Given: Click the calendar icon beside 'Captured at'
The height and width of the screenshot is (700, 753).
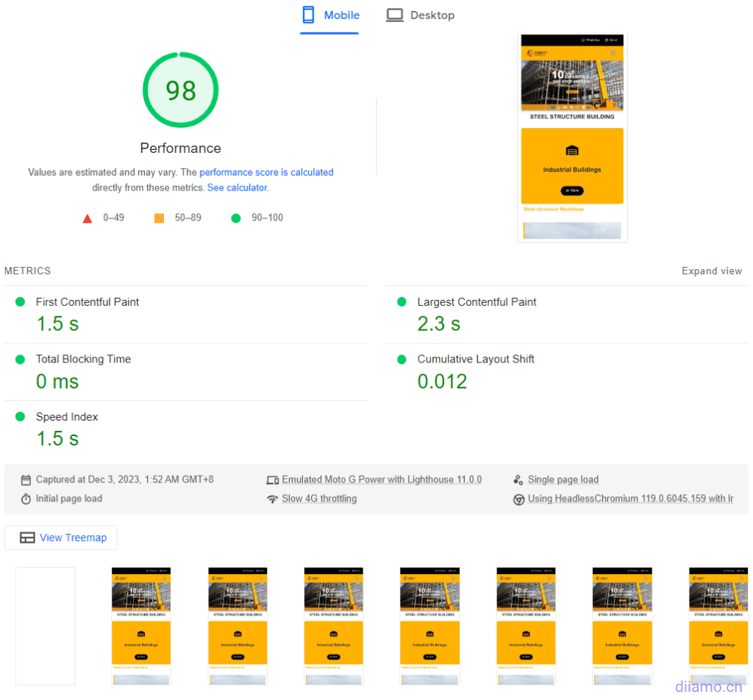Looking at the screenshot, I should tap(27, 479).
